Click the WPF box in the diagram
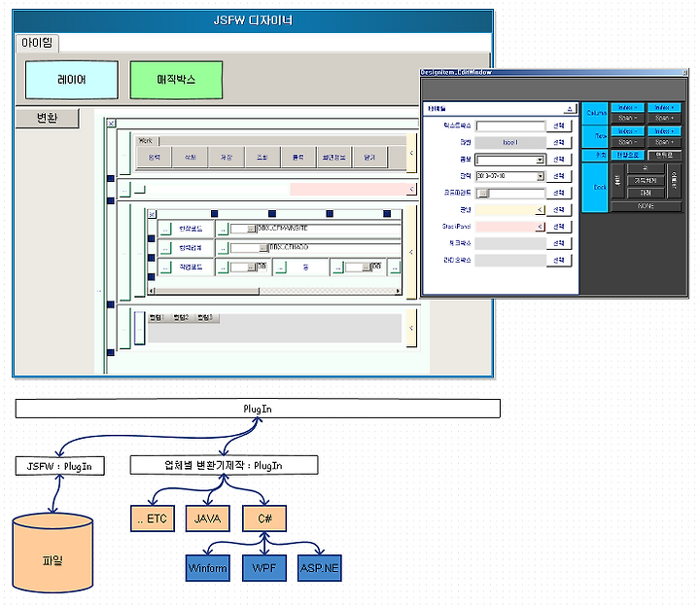This screenshot has width=700, height=608. pos(264,568)
